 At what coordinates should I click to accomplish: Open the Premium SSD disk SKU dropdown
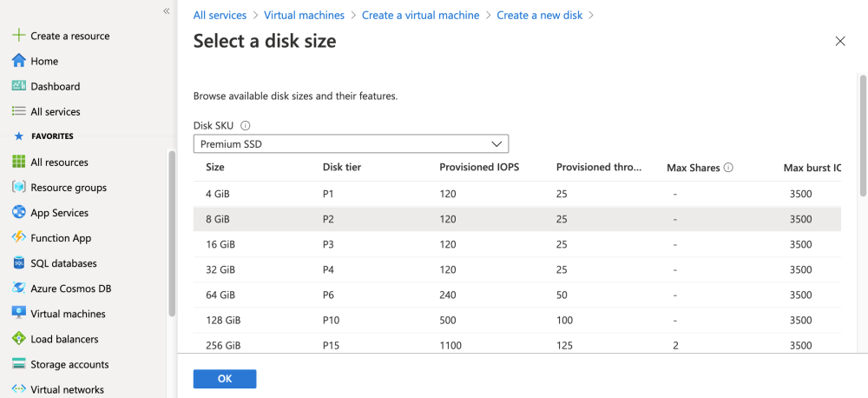tap(351, 144)
